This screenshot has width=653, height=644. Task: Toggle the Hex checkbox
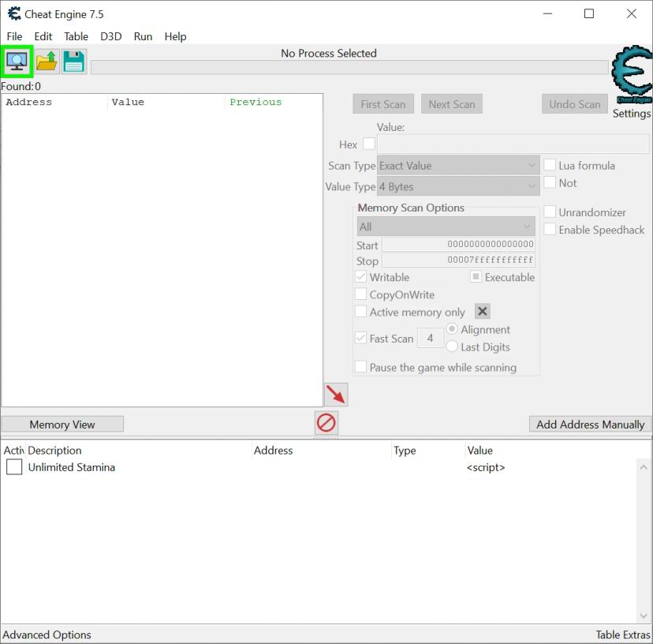[x=369, y=144]
